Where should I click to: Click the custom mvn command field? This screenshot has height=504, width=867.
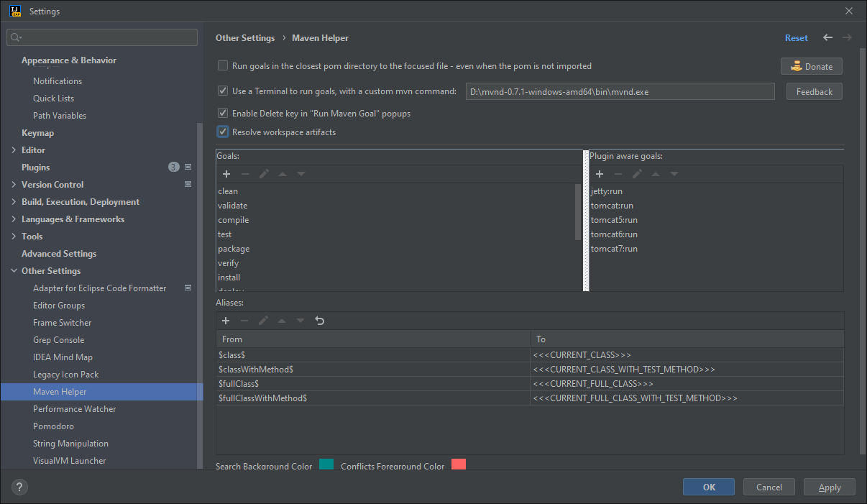click(x=620, y=91)
